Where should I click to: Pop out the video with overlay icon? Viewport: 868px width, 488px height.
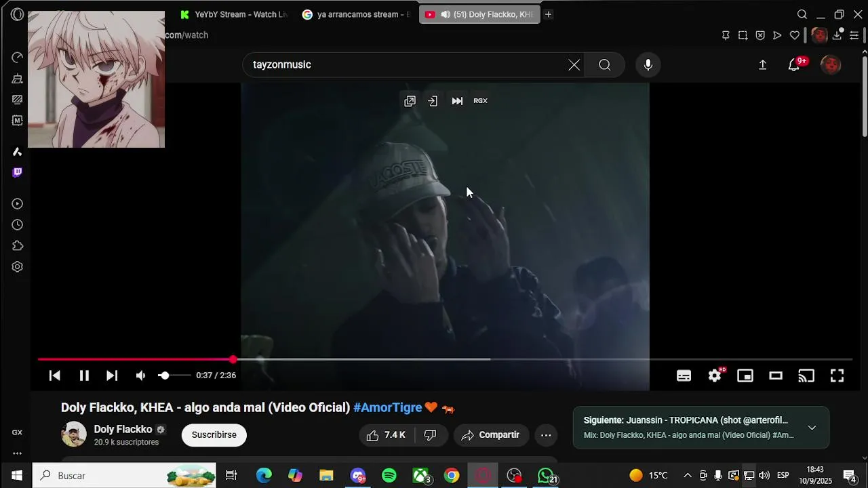410,101
